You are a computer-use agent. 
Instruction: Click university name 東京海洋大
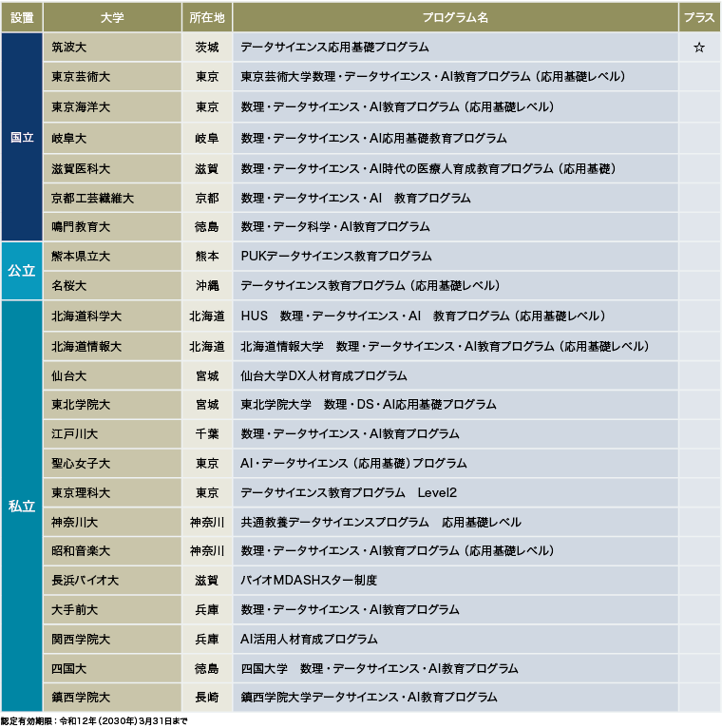(x=81, y=107)
